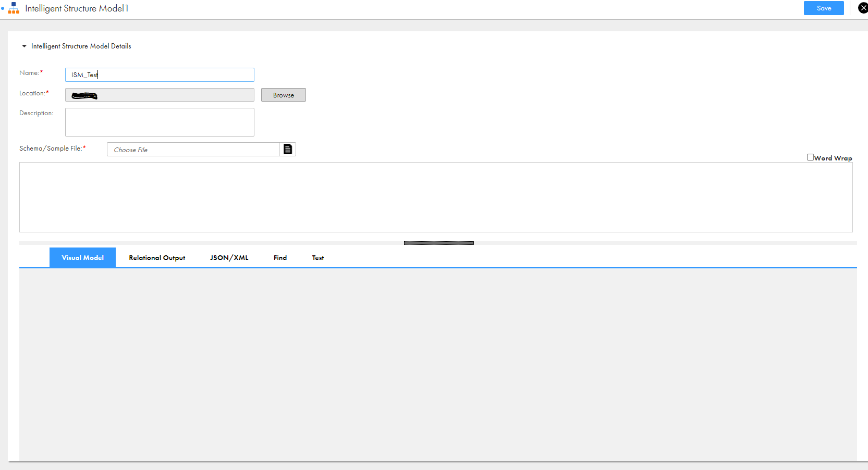Click the Location field

pos(160,95)
